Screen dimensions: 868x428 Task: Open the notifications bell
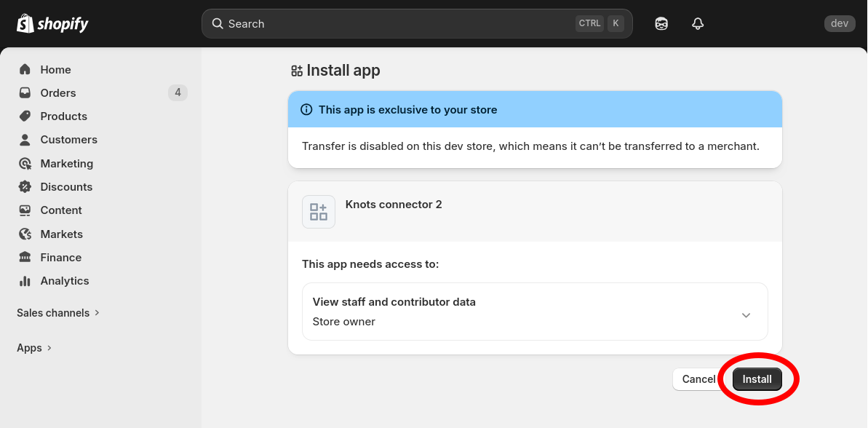point(698,23)
